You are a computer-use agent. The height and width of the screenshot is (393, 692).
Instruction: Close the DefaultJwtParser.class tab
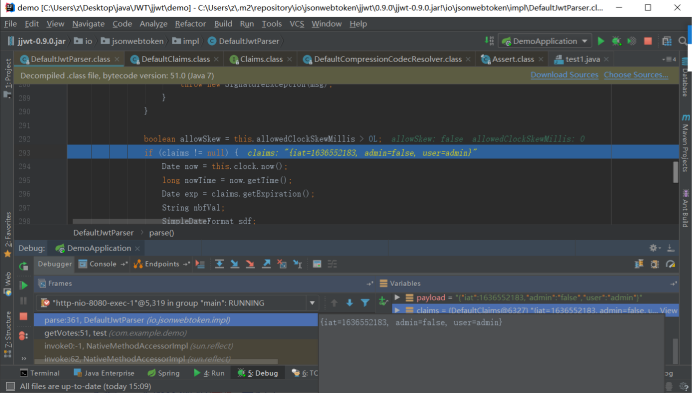117,59
